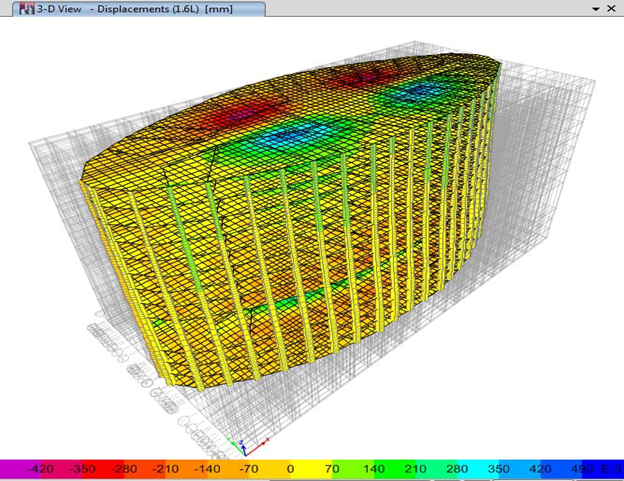Open the view window dropdown arrow

tap(596, 9)
